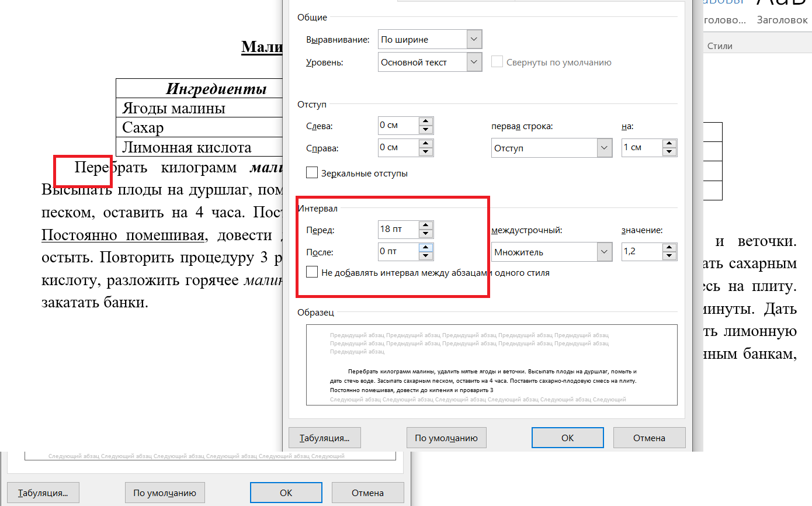Click the После field showing 0 пт
812x506 pixels.
[x=398, y=252]
